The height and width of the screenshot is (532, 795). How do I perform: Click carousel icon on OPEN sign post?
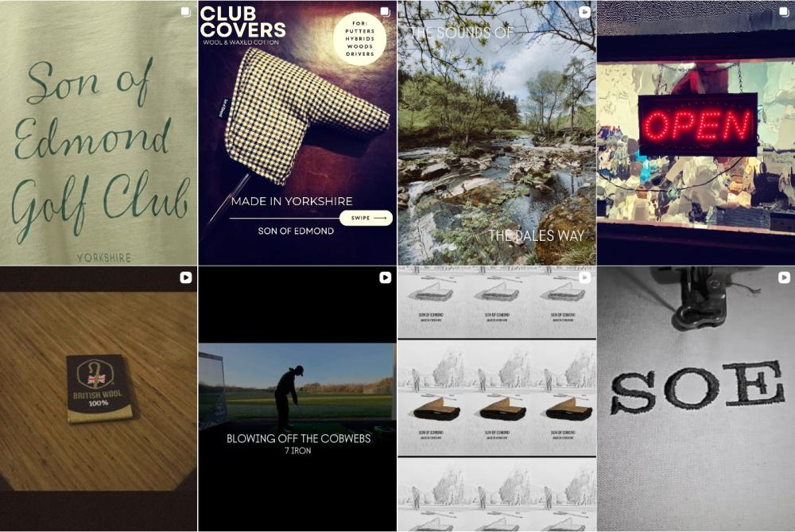click(x=784, y=12)
